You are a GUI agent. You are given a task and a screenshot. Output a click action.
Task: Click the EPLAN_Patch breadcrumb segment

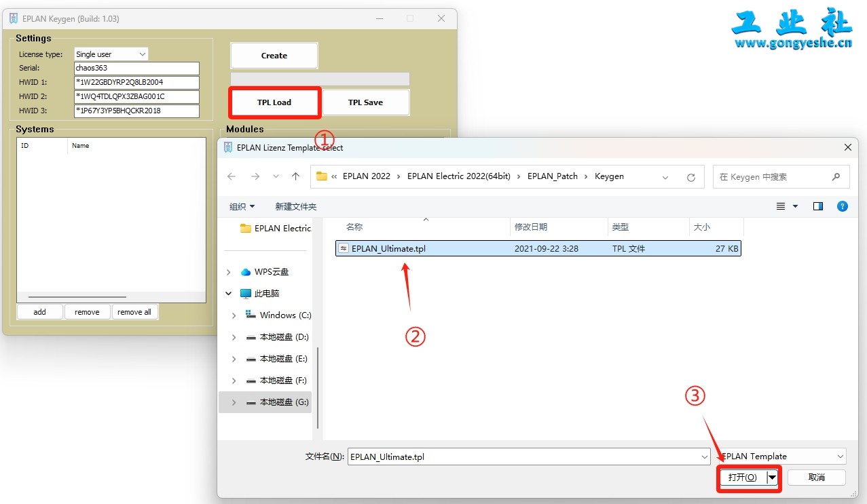[553, 176]
